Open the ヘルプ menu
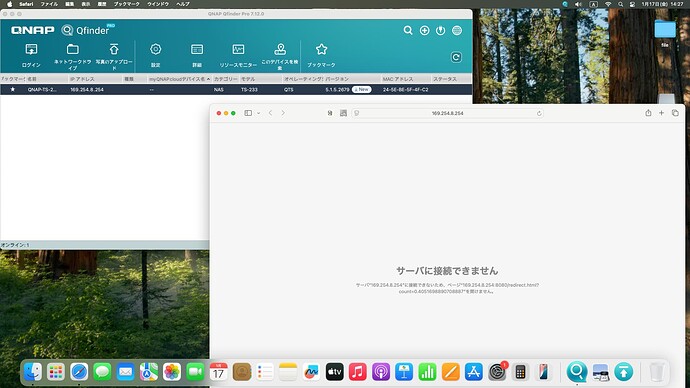690x388 pixels. [183, 4]
